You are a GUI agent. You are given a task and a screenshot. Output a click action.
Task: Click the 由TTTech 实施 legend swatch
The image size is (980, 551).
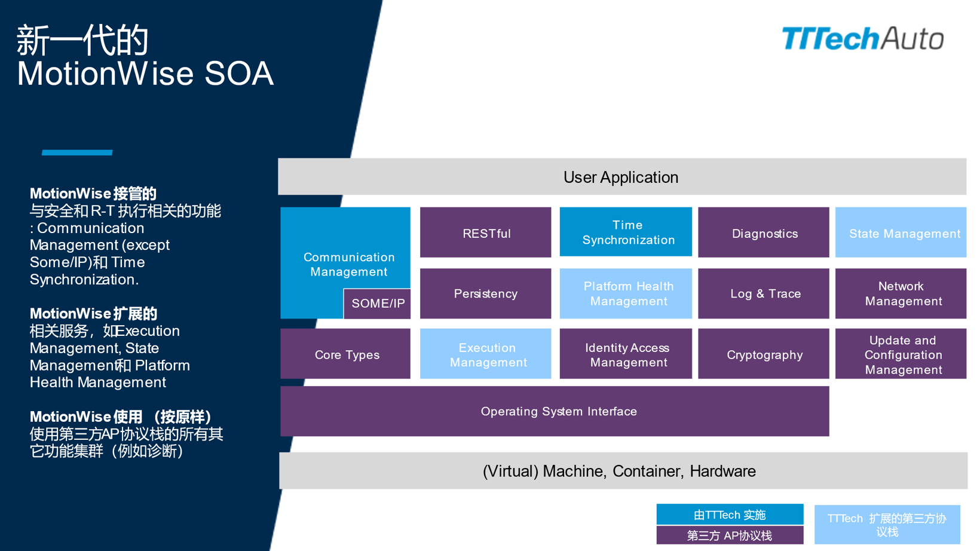point(730,515)
